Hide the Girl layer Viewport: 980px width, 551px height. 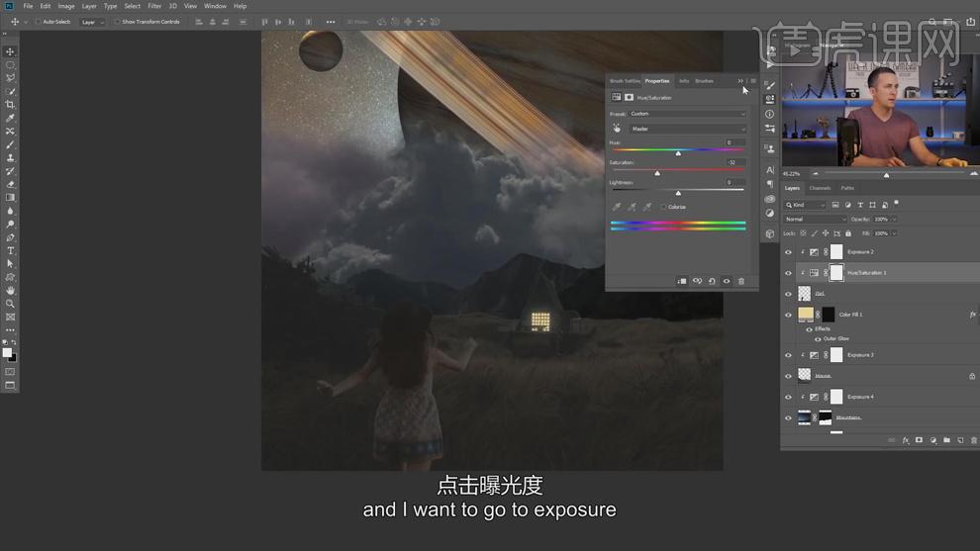788,294
